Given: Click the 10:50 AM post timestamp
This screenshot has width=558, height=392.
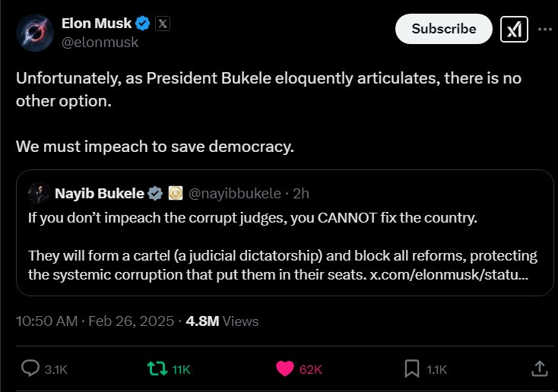Looking at the screenshot, I should (x=46, y=321).
